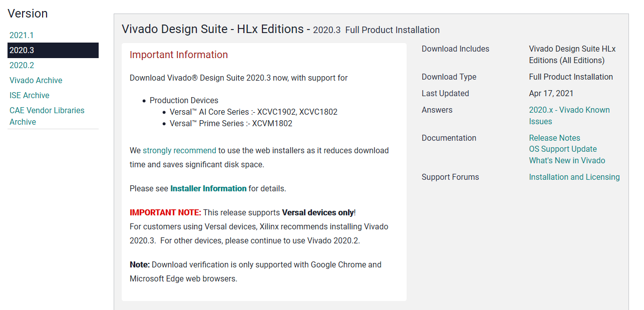The width and height of the screenshot is (644, 310).
Task: Follow the 'strongly recommend' link
Action: [179, 150]
